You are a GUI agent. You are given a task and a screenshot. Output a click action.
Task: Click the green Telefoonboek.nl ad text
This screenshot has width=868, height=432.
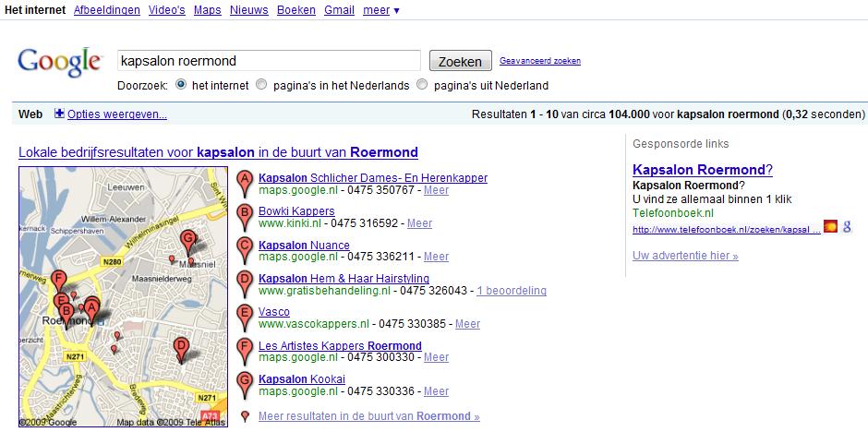pyautogui.click(x=673, y=213)
